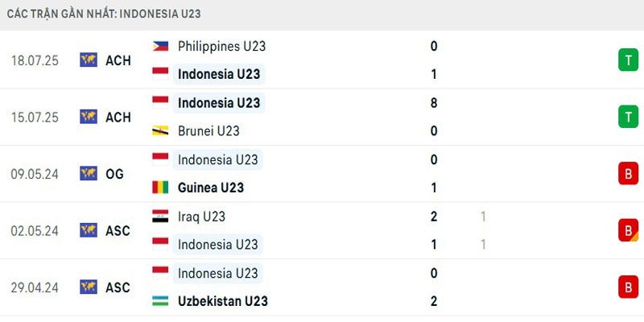Open the Guinea U23 team link
The width and height of the screenshot is (644, 322).
coord(211,188)
